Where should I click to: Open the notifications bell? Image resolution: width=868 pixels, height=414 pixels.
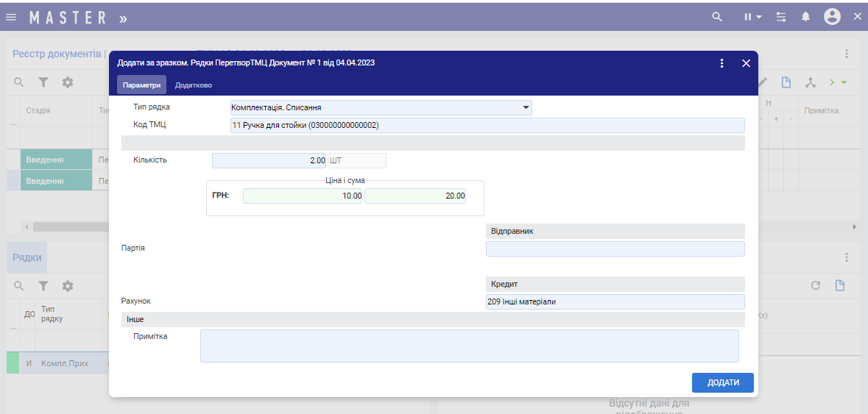(x=805, y=17)
